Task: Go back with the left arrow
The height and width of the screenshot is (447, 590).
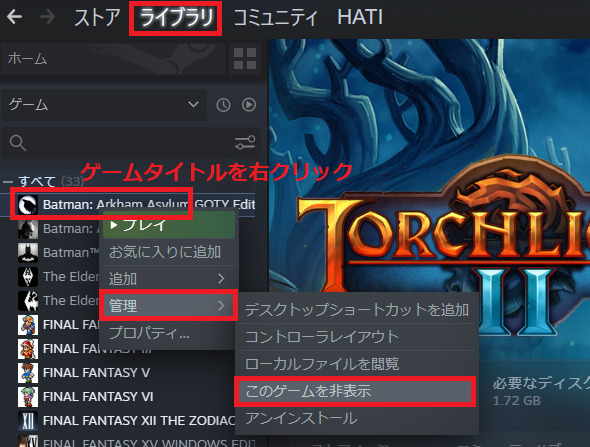Action: click(15, 17)
